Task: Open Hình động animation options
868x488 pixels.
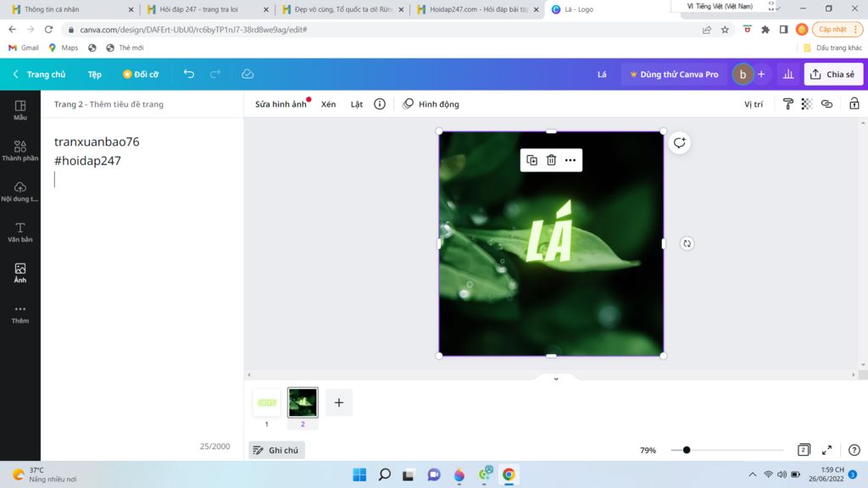Action: [x=431, y=104]
